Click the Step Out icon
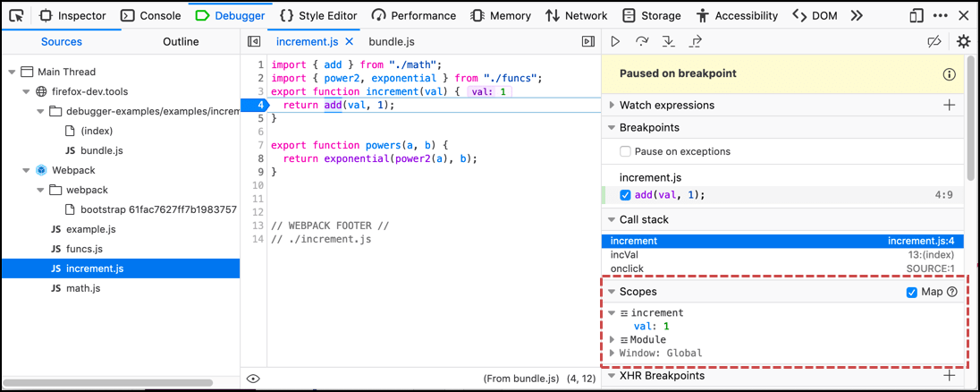The width and height of the screenshot is (980, 392). (x=696, y=42)
